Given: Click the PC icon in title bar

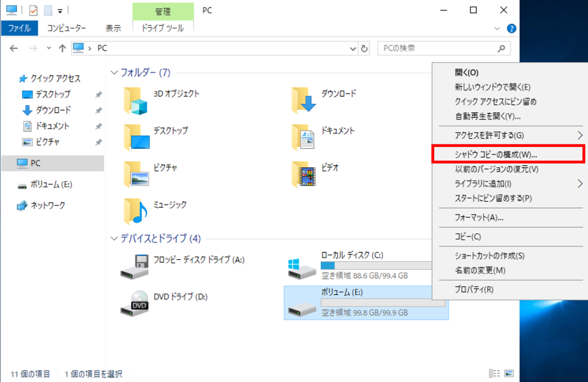Looking at the screenshot, I should pyautogui.click(x=11, y=10).
